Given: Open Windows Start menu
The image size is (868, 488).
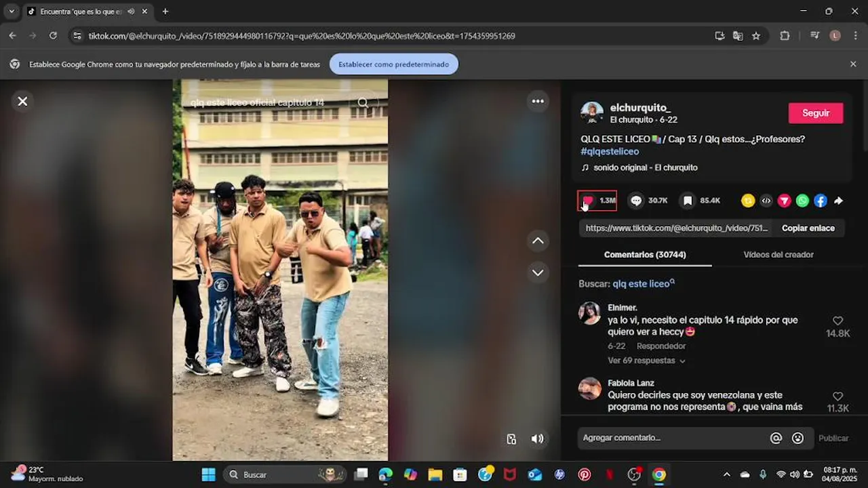Looking at the screenshot, I should 208,474.
